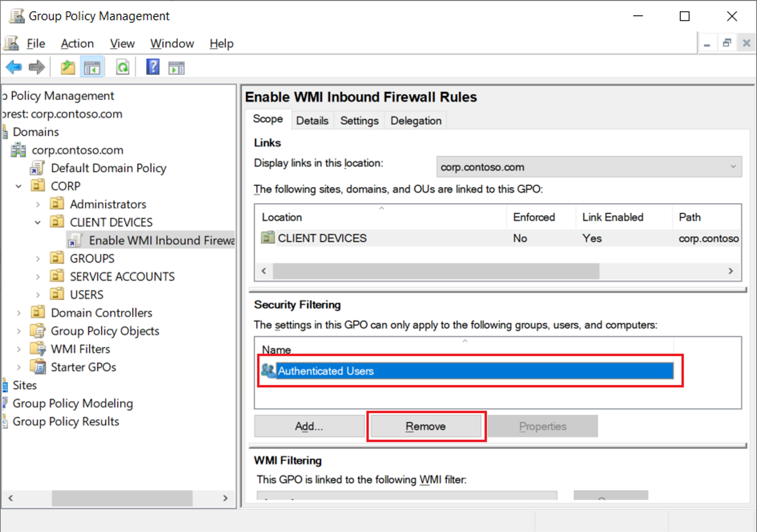The width and height of the screenshot is (757, 532).
Task: Click the GROUPS OU folder icon
Action: (x=57, y=258)
